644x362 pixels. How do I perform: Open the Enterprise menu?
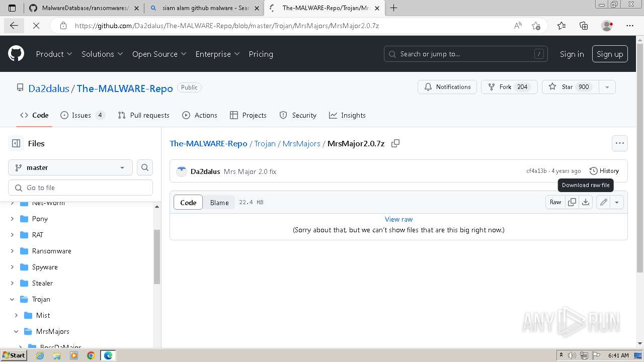click(x=218, y=54)
